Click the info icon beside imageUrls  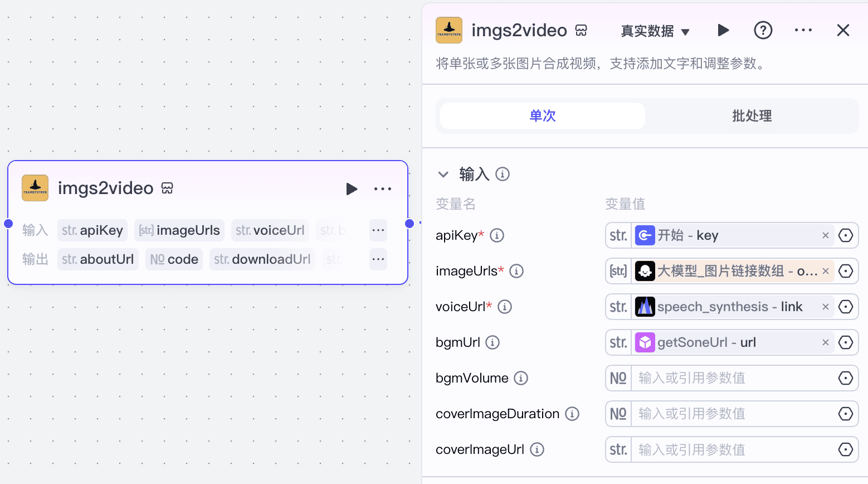pos(516,271)
